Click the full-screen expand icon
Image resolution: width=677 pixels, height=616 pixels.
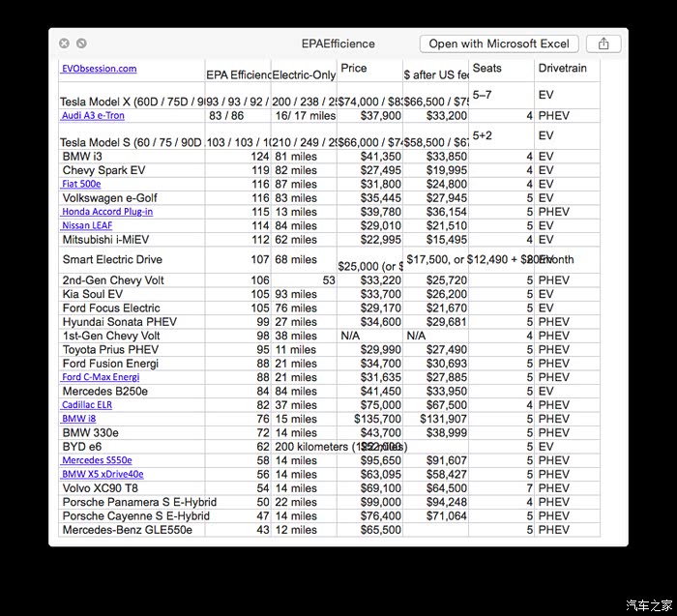(x=81, y=44)
